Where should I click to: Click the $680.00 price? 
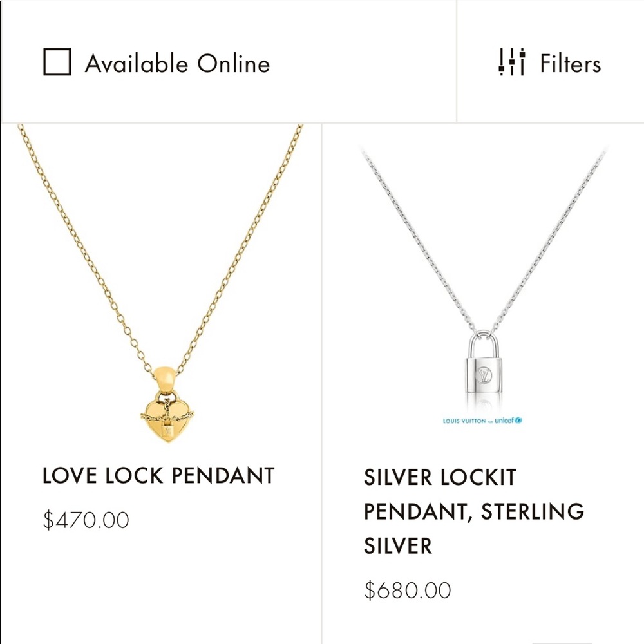(x=408, y=590)
